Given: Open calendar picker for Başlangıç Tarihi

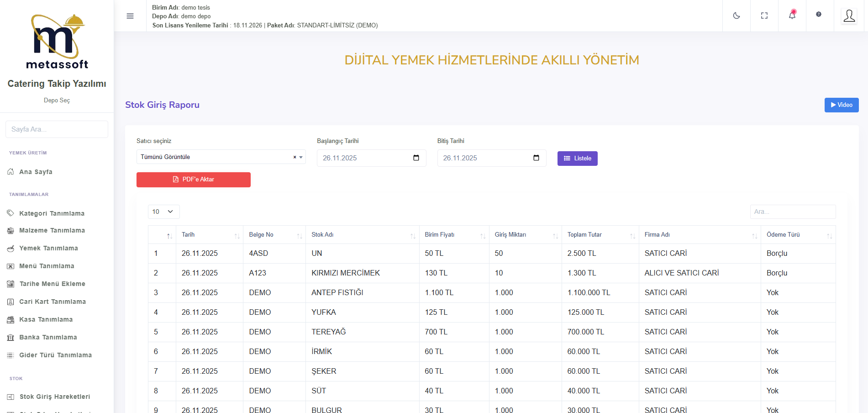Looking at the screenshot, I should pyautogui.click(x=416, y=158).
